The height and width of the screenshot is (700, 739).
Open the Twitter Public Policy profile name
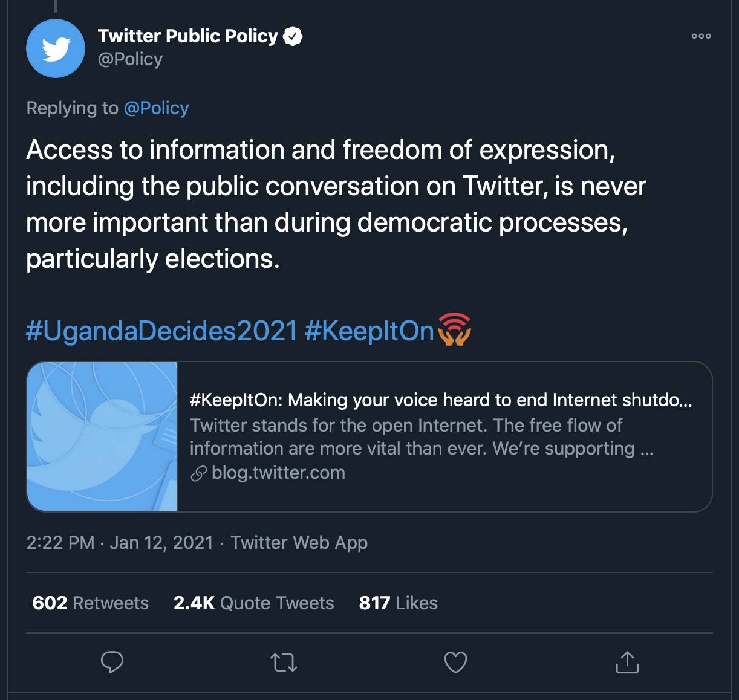pos(187,36)
